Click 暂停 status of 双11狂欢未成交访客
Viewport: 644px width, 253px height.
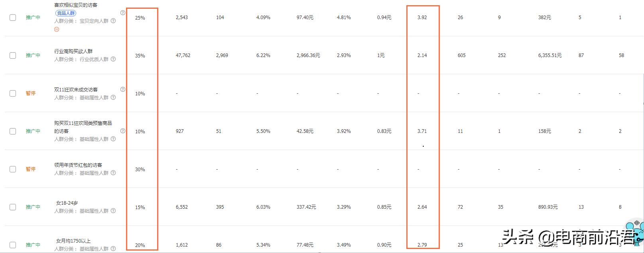tap(31, 93)
